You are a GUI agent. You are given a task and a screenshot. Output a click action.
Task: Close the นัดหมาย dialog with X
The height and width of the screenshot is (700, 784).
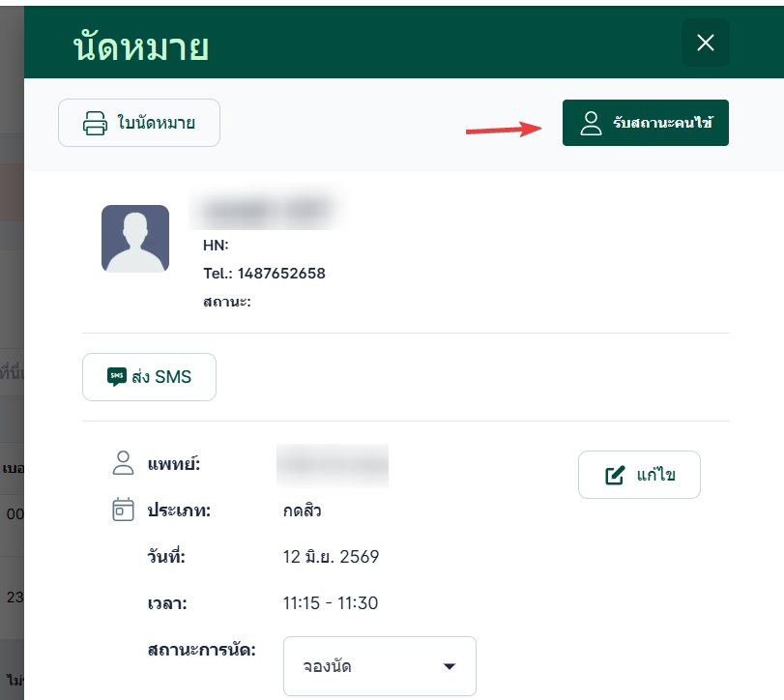coord(706,43)
